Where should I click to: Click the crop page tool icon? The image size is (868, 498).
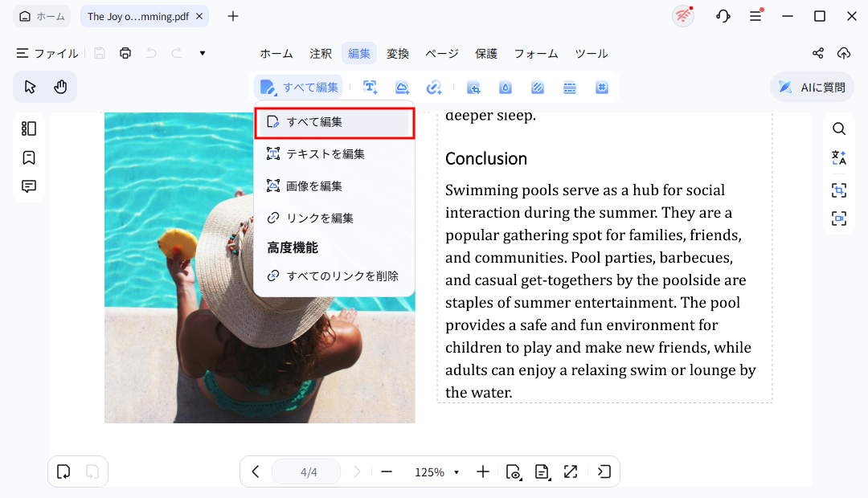[473, 88]
